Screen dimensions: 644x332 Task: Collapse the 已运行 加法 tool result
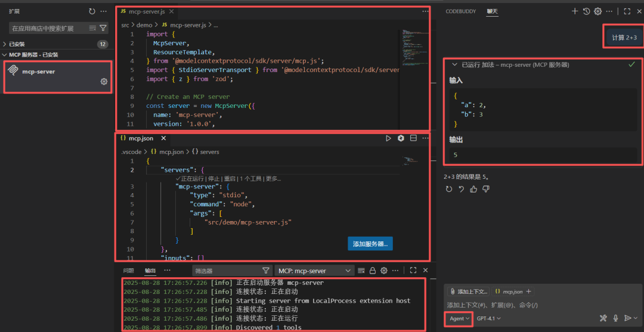[x=454, y=64]
